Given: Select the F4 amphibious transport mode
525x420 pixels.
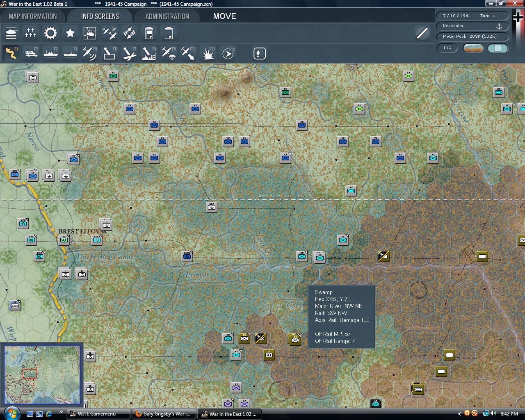Looking at the screenshot, I should (70, 53).
